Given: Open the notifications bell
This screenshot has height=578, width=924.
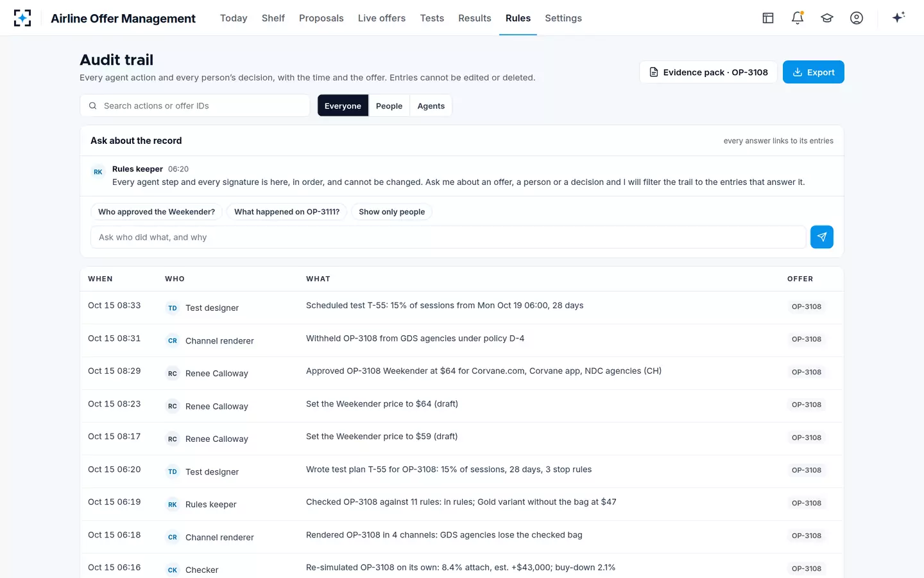Looking at the screenshot, I should pos(798,18).
